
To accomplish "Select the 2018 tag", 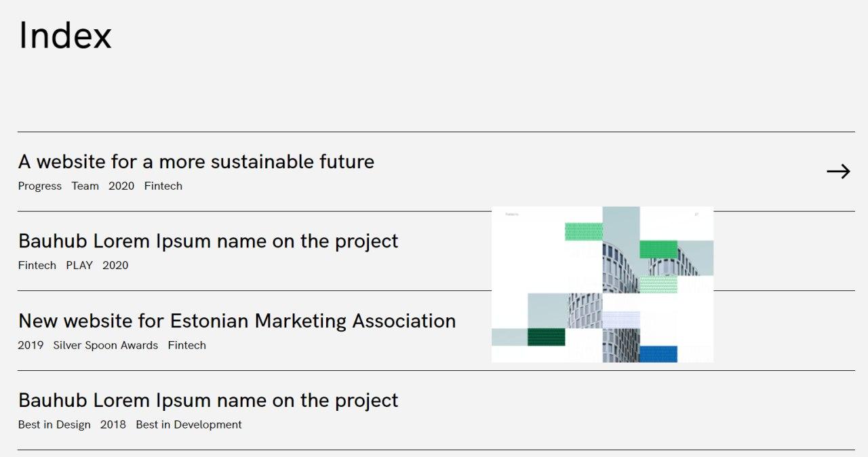I will point(113,424).
